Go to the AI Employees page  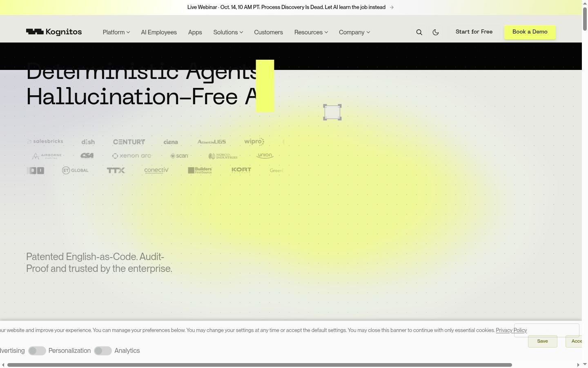pyautogui.click(x=159, y=32)
